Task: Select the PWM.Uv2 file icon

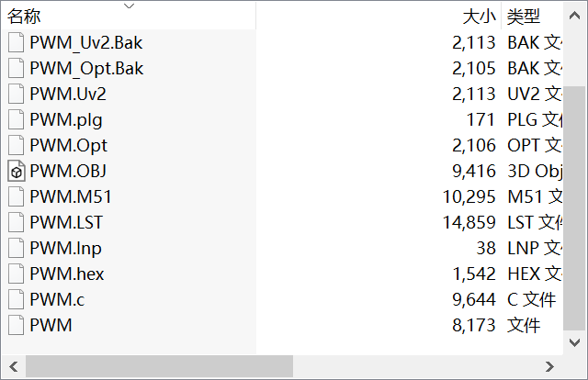Action: click(16, 94)
